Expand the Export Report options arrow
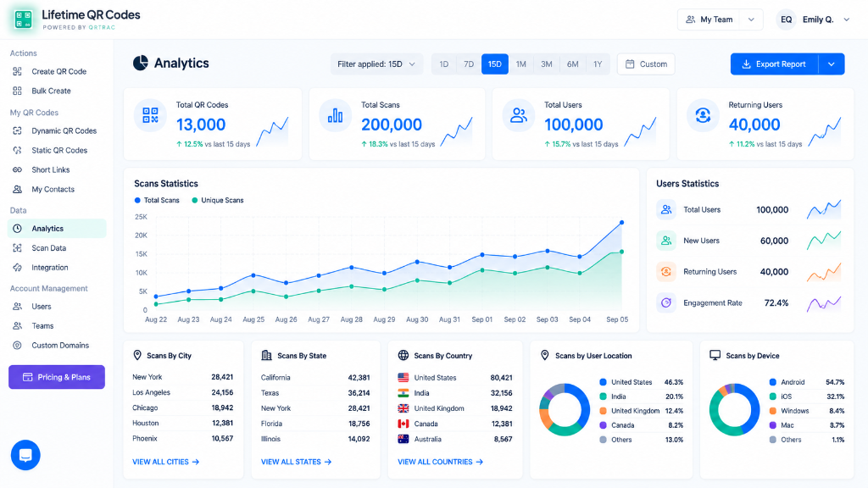Screen dimensions: 868x488 pos(832,64)
